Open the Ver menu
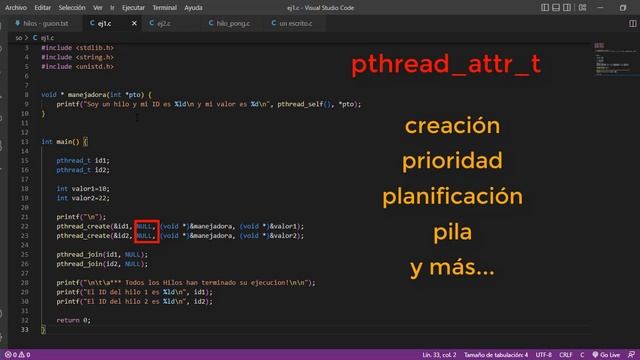This screenshot has height=360, width=640. (x=98, y=8)
